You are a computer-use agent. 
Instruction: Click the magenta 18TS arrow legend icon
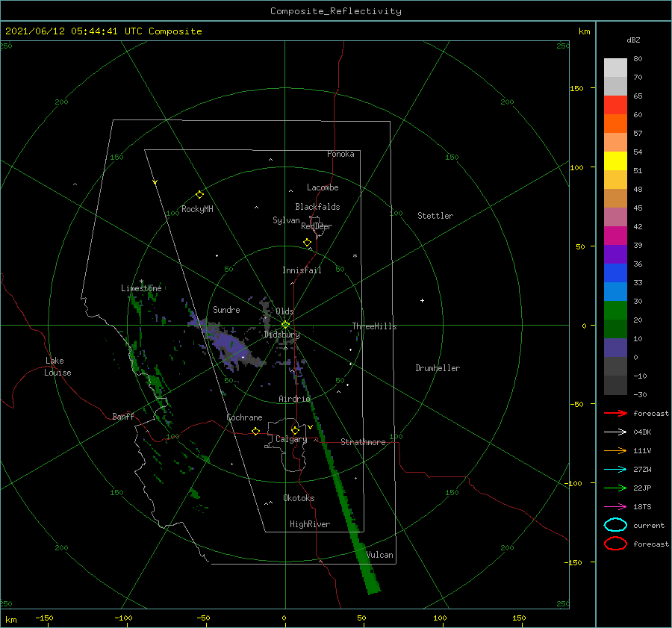pos(615,507)
